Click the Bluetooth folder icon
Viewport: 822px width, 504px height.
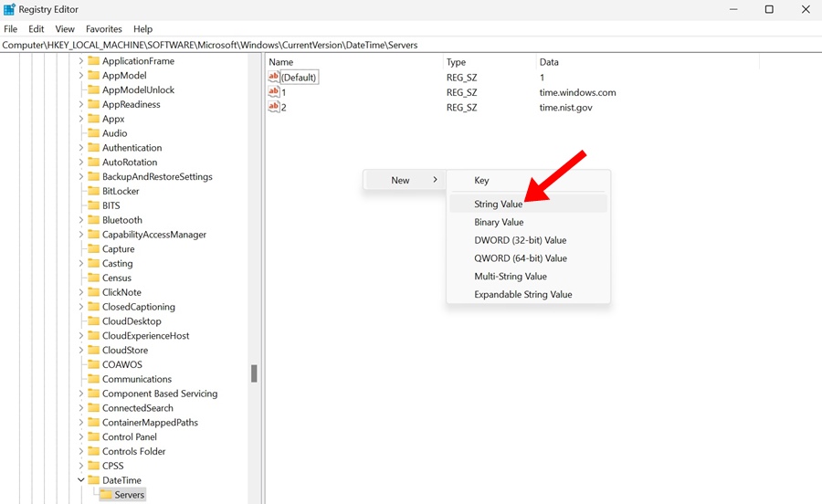coord(94,220)
